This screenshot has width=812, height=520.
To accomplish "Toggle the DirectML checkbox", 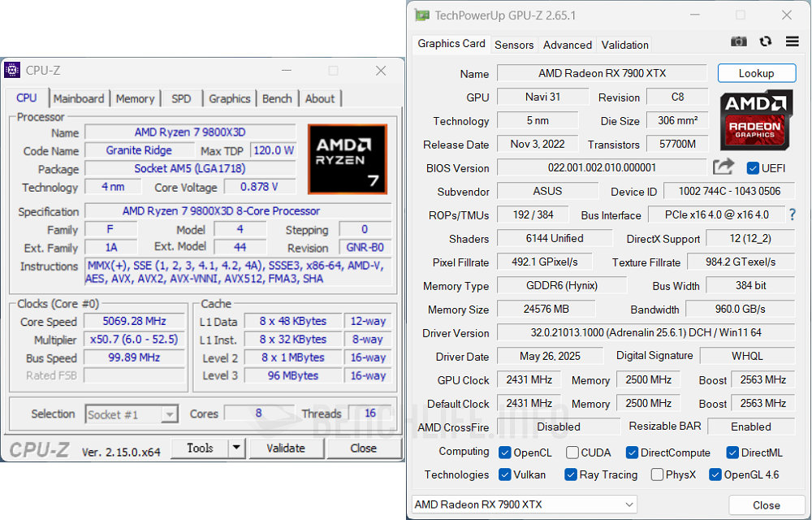I will pyautogui.click(x=732, y=452).
